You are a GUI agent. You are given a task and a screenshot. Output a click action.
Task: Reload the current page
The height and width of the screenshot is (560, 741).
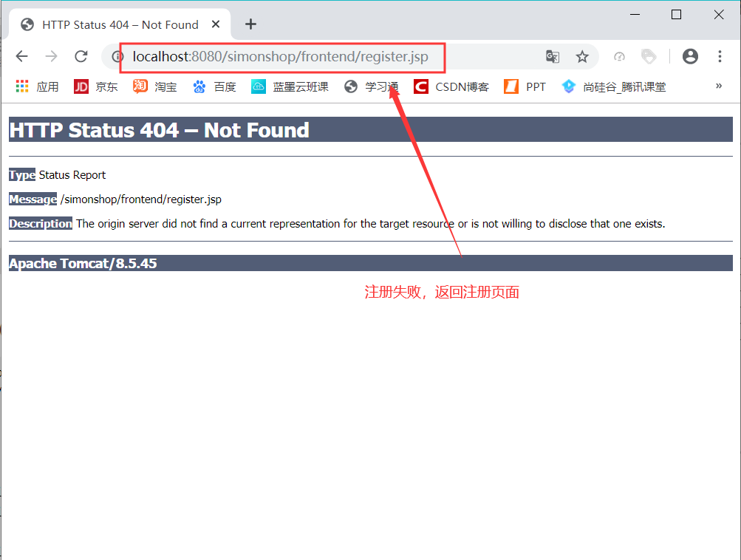coord(81,57)
